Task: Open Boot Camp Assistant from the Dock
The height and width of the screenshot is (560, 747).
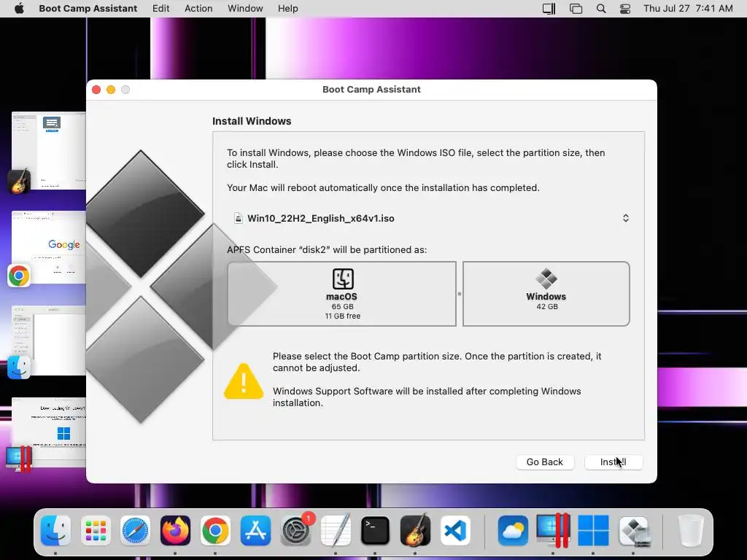Action: pos(633,530)
